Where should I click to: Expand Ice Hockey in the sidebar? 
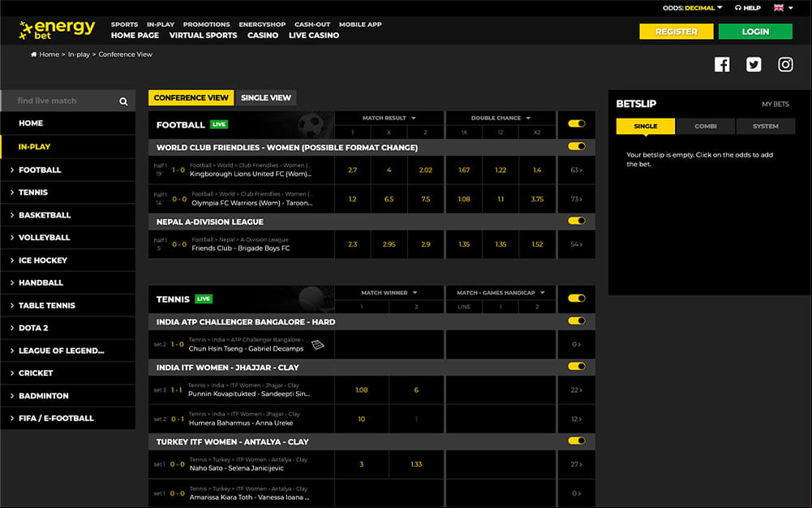tap(68, 260)
